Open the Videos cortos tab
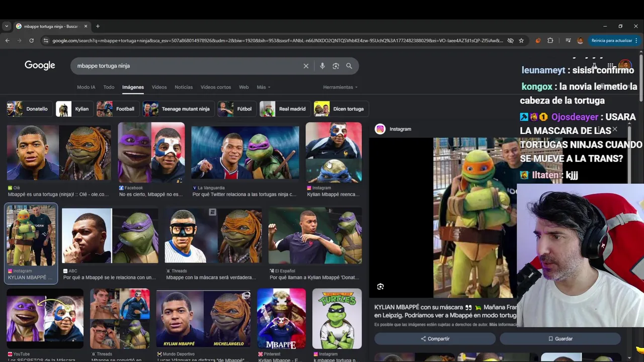Viewport: 644px width, 362px height. click(216, 87)
